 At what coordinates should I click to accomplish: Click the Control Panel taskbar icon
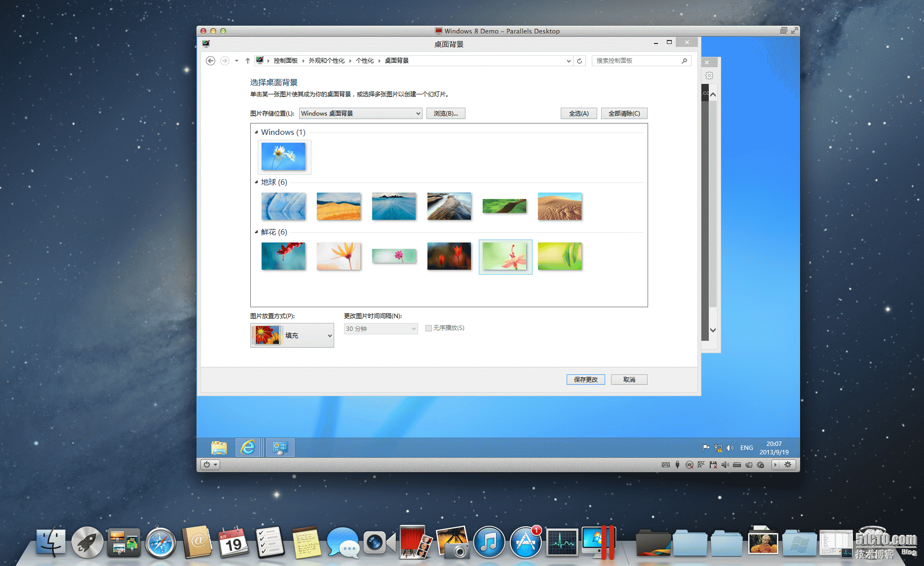coord(280,447)
